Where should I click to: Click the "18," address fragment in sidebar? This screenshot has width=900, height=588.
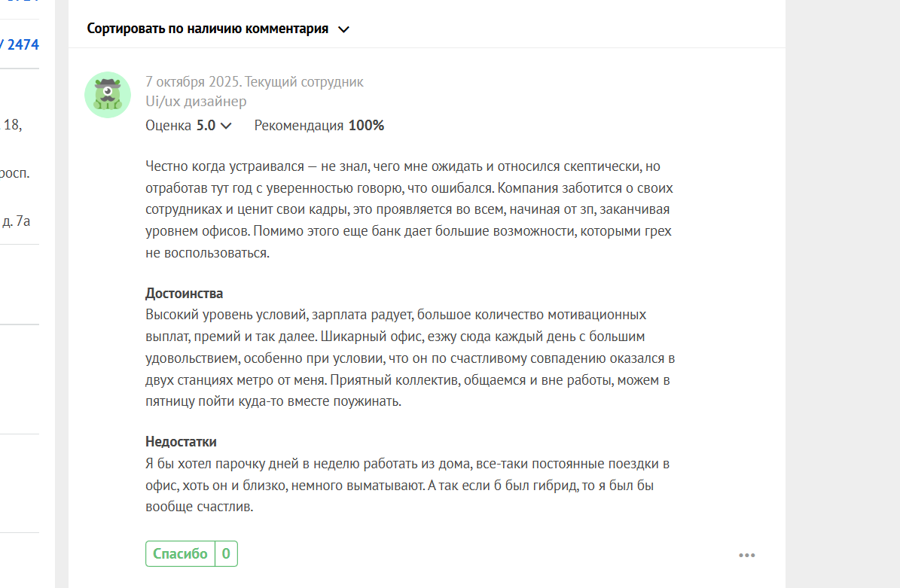tap(13, 126)
